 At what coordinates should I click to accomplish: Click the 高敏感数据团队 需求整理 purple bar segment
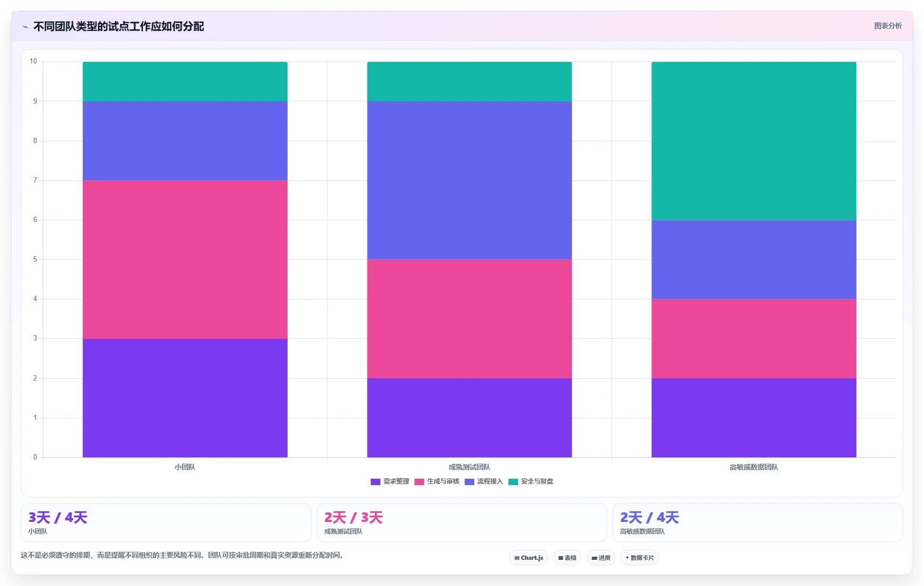[x=754, y=418]
